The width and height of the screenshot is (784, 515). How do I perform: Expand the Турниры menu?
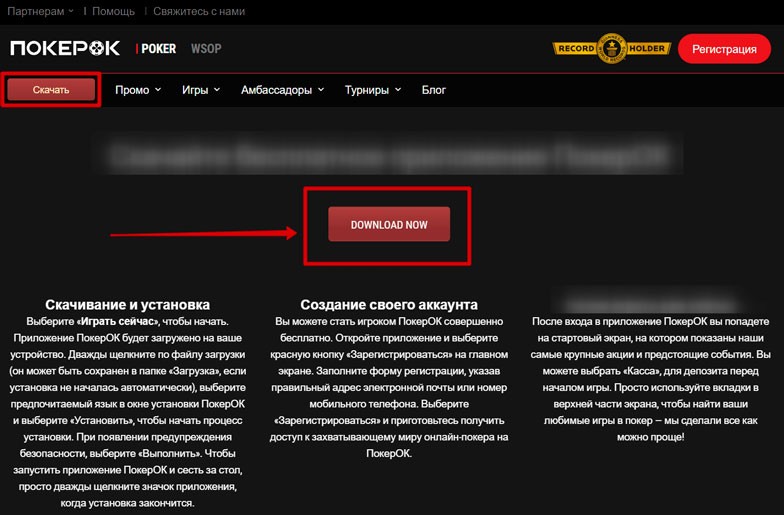click(373, 90)
